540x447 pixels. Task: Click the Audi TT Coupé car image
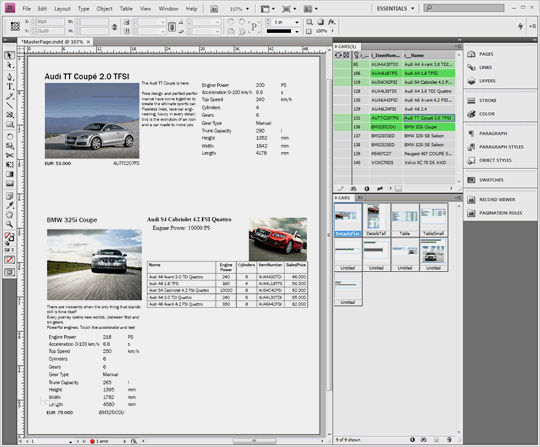click(92, 121)
